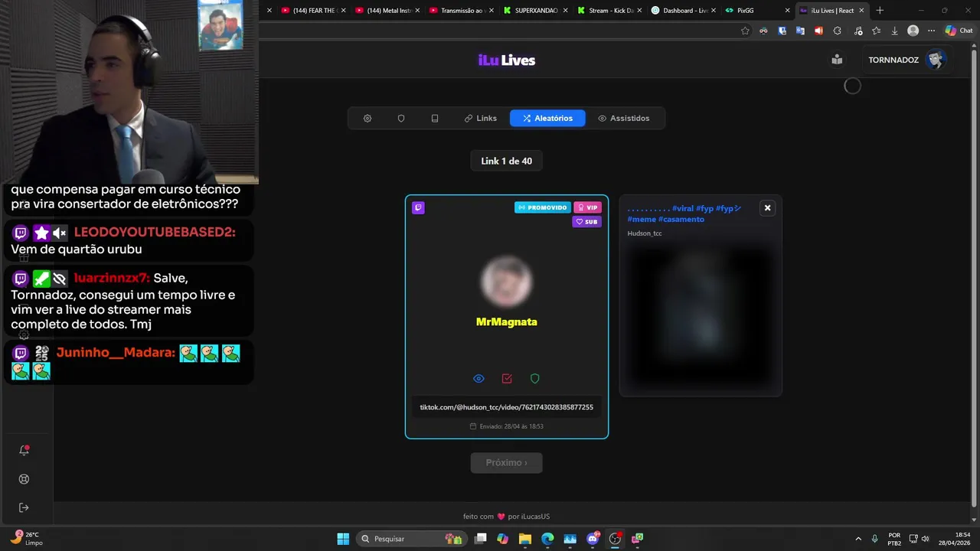Open the browser downloads icon
The image size is (980, 551).
coord(894,31)
